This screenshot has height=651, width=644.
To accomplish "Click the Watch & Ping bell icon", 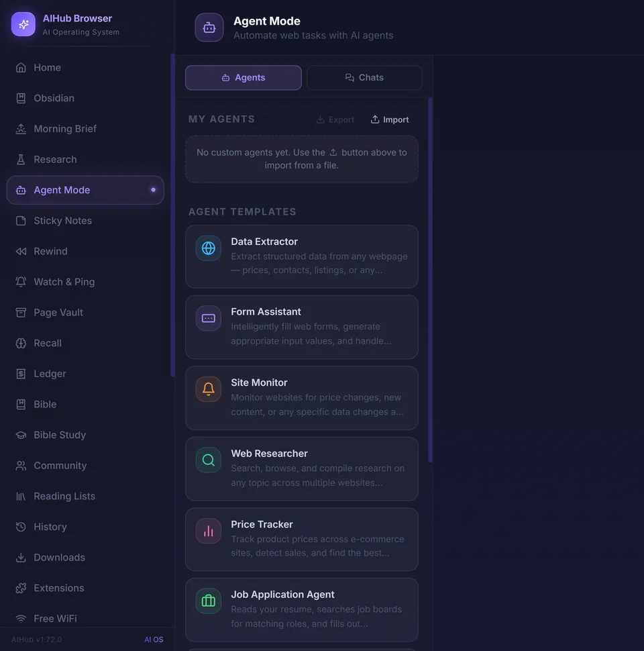I will pyautogui.click(x=21, y=282).
